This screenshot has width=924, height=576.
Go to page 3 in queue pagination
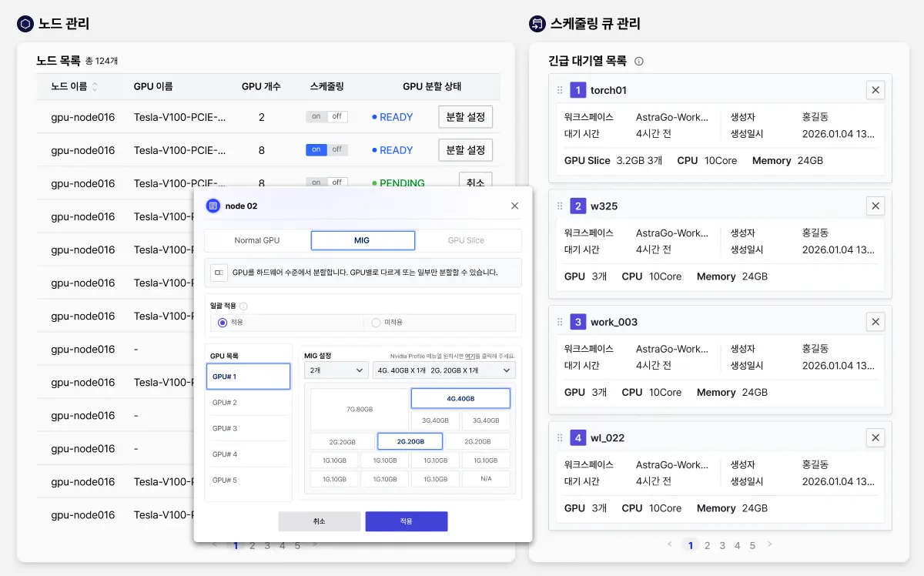pos(722,545)
